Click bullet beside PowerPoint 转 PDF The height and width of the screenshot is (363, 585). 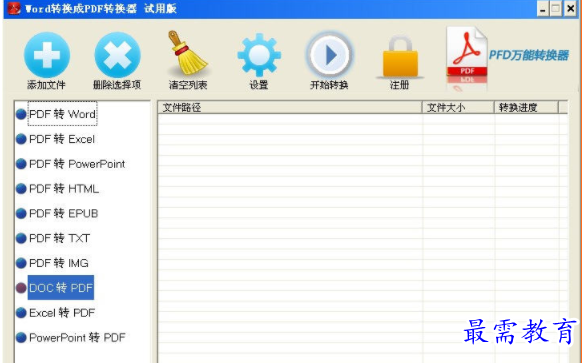(21, 338)
